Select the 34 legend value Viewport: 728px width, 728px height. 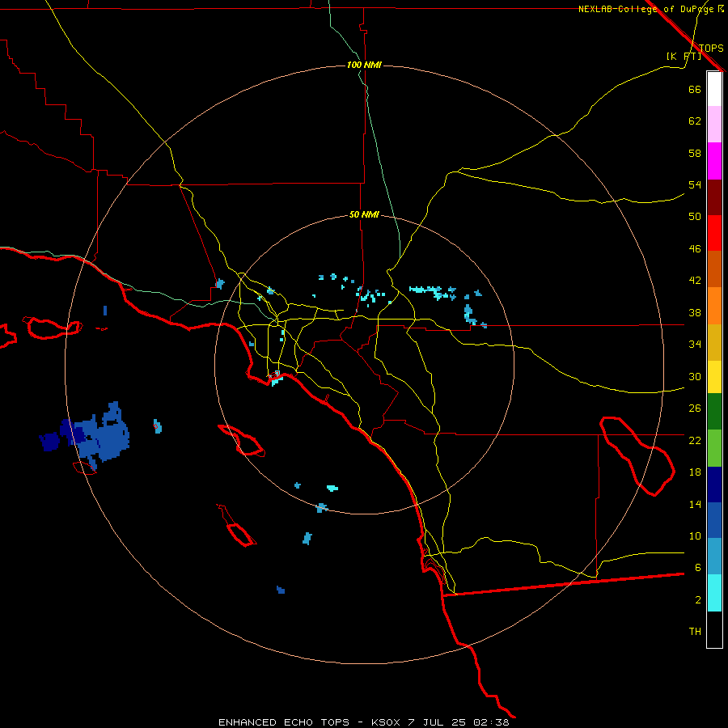pyautogui.click(x=695, y=345)
